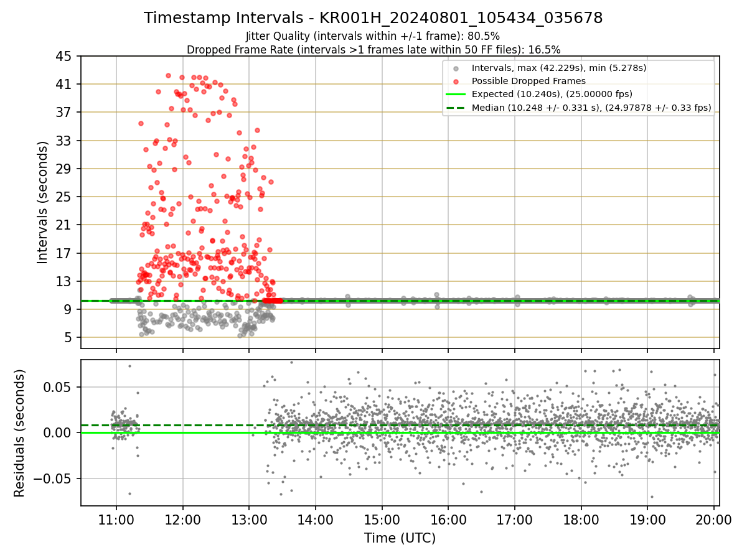747x560 pixels.
Task: Click the dense red cluster after 13:00 on expected line
Action: [273, 301]
